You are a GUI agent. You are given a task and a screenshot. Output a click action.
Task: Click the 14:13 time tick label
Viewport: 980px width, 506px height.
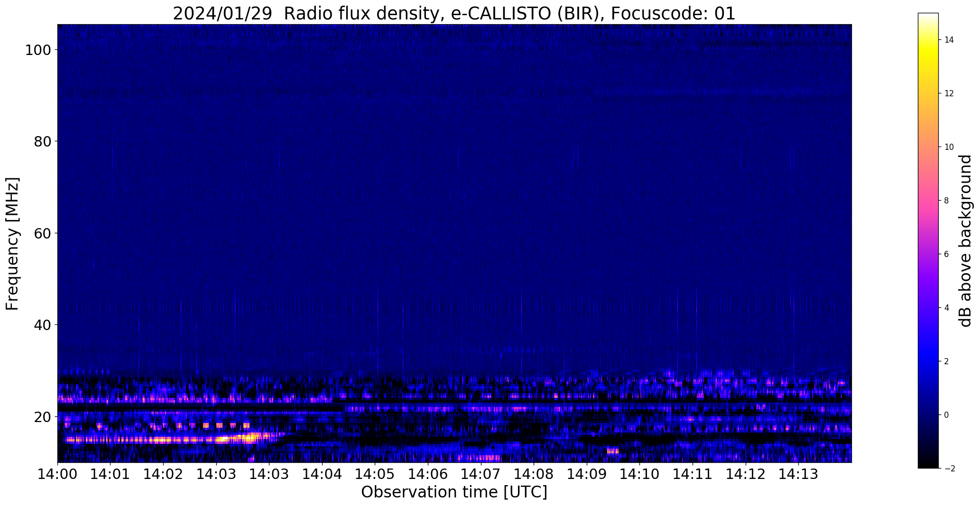[798, 474]
